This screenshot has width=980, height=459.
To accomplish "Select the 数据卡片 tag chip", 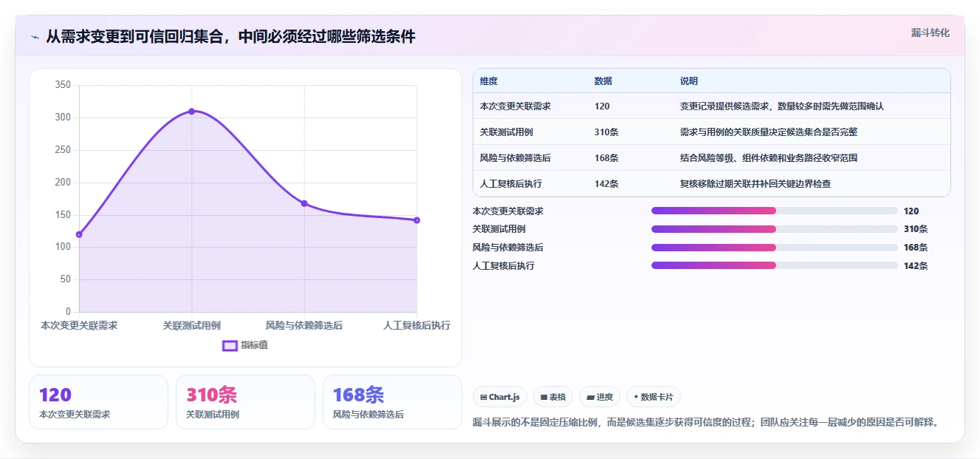I will point(653,397).
